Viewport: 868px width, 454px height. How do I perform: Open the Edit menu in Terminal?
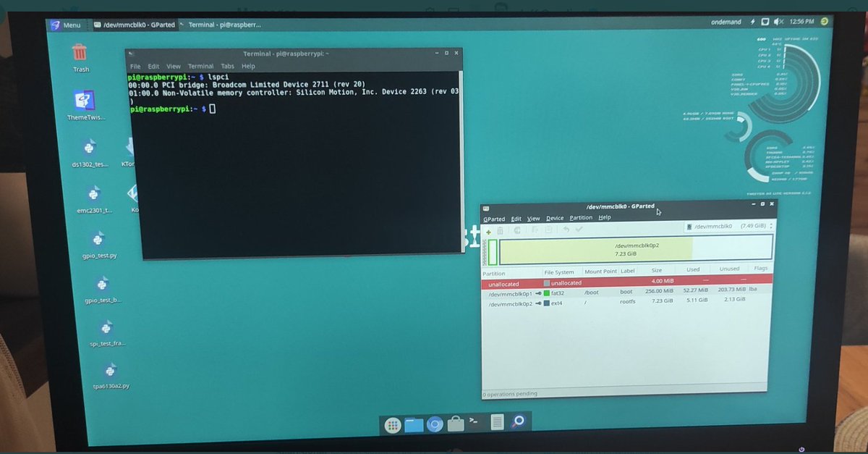153,66
